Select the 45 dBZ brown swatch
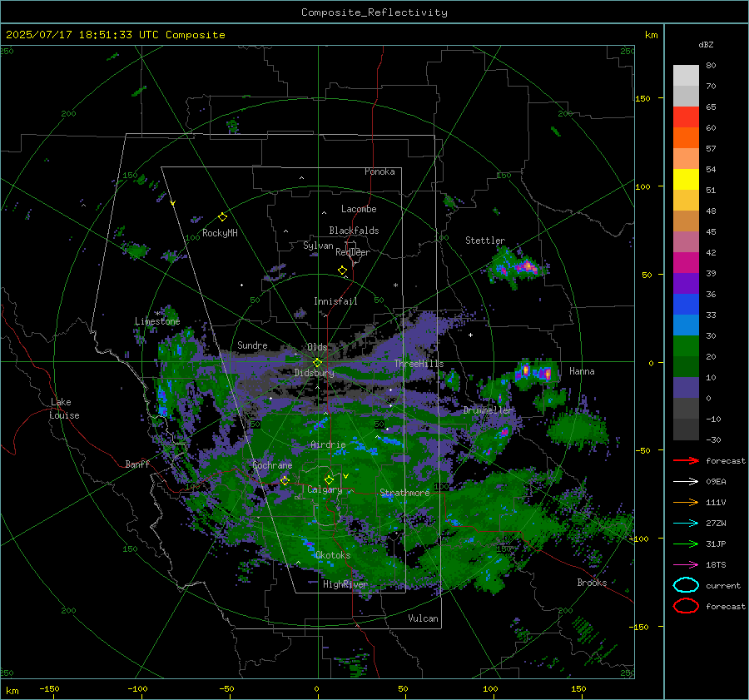This screenshot has width=749, height=700. coord(686,221)
